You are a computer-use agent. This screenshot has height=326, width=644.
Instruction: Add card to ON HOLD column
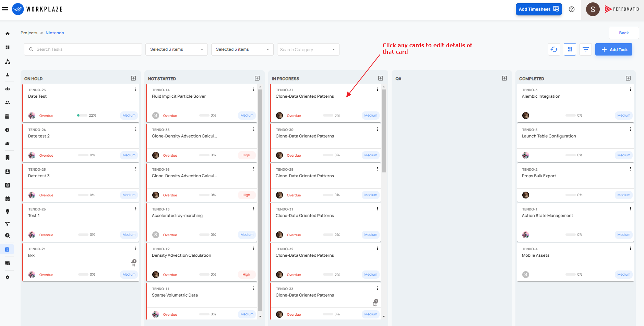pyautogui.click(x=133, y=78)
